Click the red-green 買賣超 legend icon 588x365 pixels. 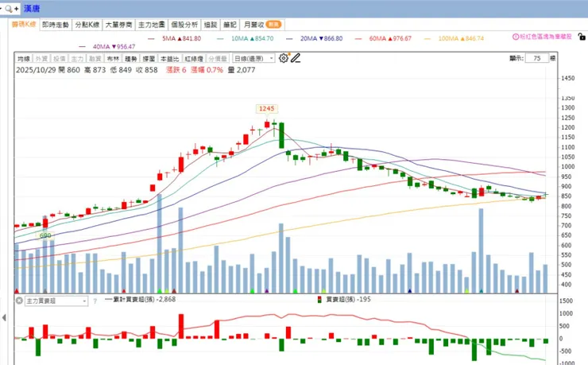(x=319, y=299)
